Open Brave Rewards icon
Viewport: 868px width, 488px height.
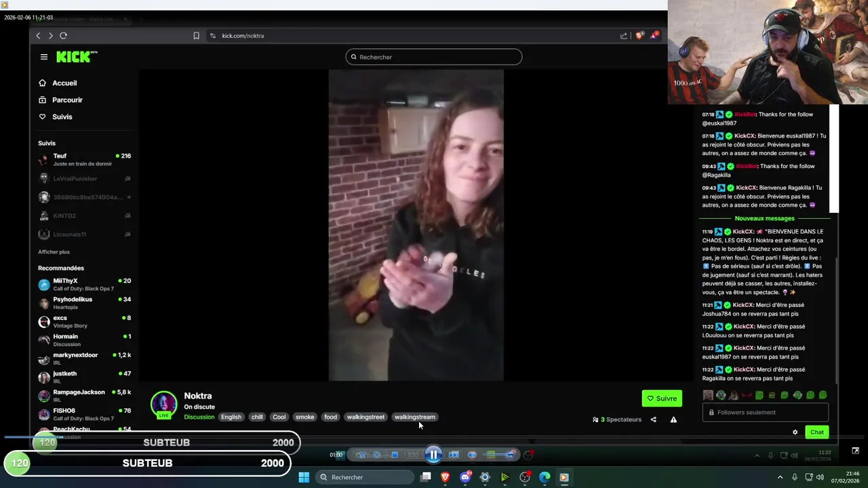click(654, 35)
